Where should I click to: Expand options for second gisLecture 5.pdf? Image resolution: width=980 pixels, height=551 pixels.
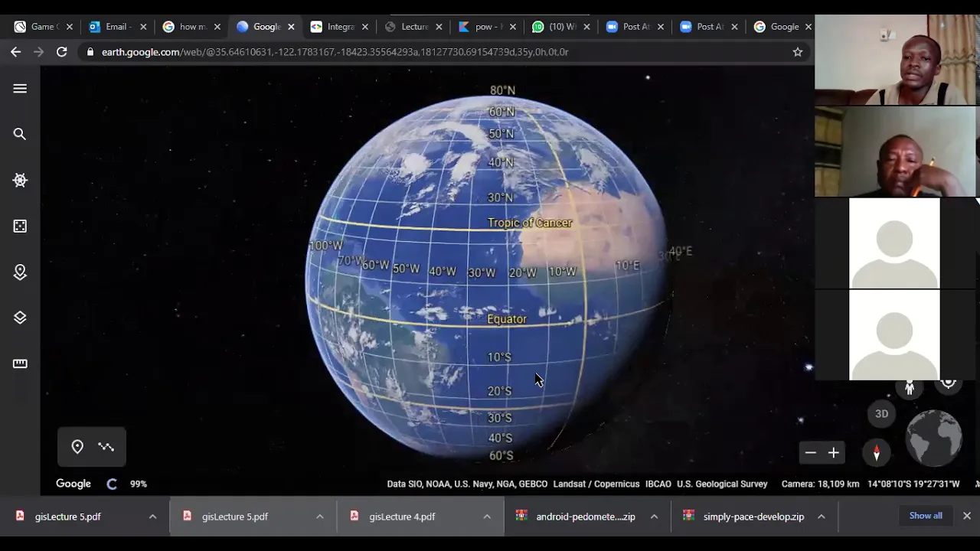[x=319, y=517]
